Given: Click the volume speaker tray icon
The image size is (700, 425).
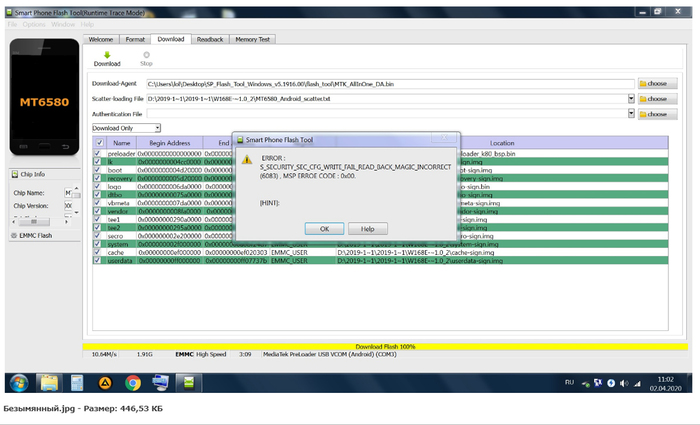Looking at the screenshot, I should tap(624, 383).
